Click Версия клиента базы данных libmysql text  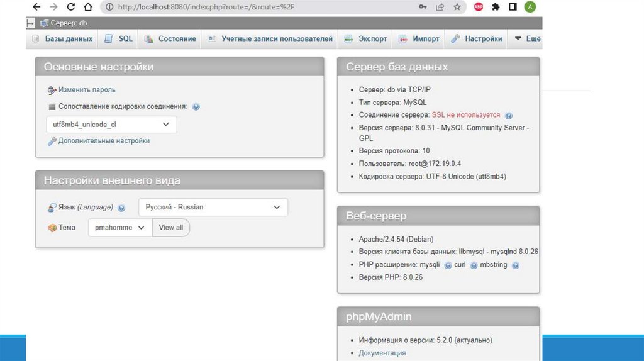[448, 252]
